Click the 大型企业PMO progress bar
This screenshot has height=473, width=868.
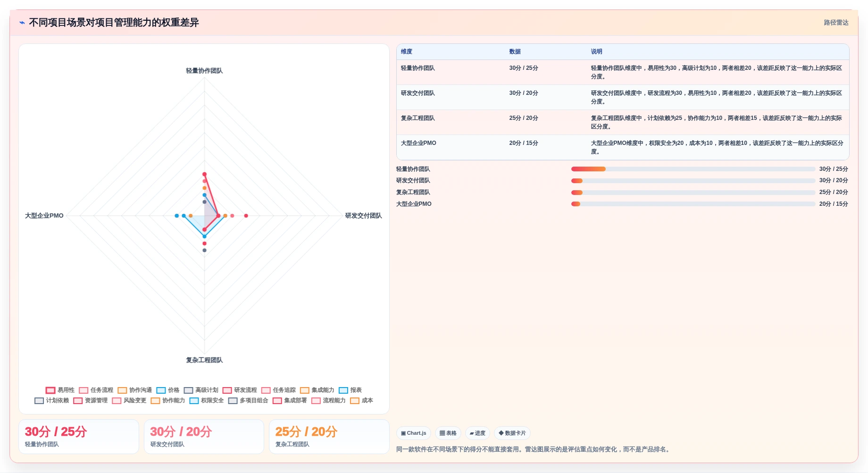[x=693, y=204]
